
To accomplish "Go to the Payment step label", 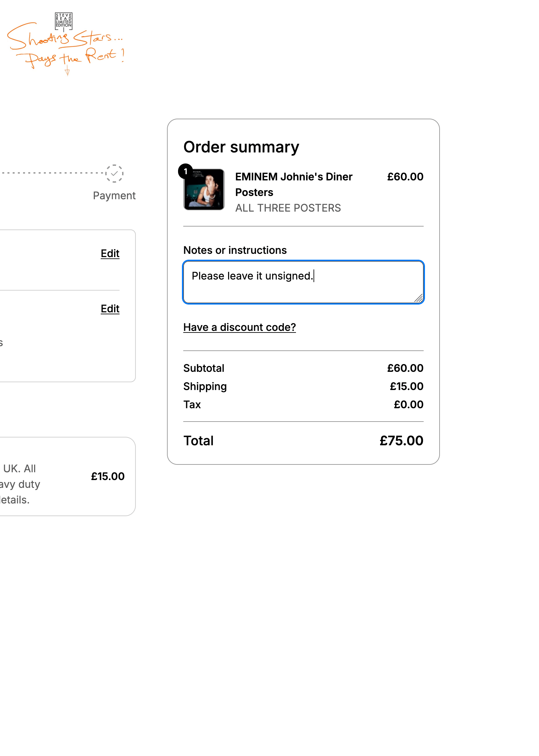I will 114,196.
